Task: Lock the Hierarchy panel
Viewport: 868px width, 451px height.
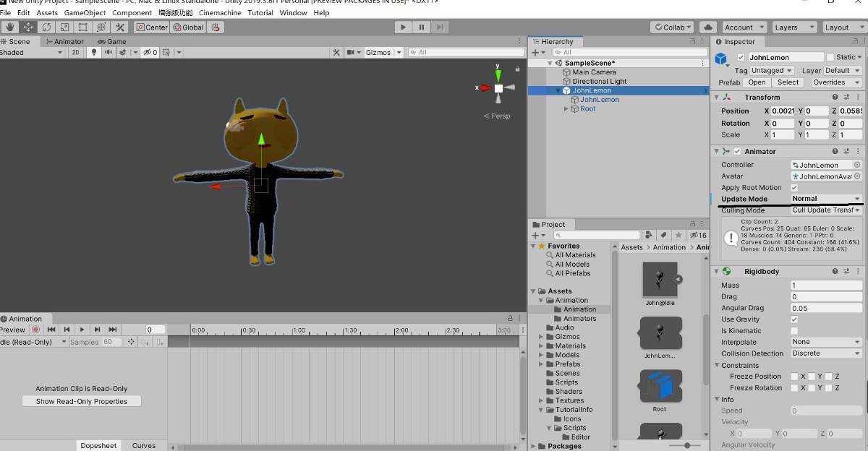Action: point(692,42)
